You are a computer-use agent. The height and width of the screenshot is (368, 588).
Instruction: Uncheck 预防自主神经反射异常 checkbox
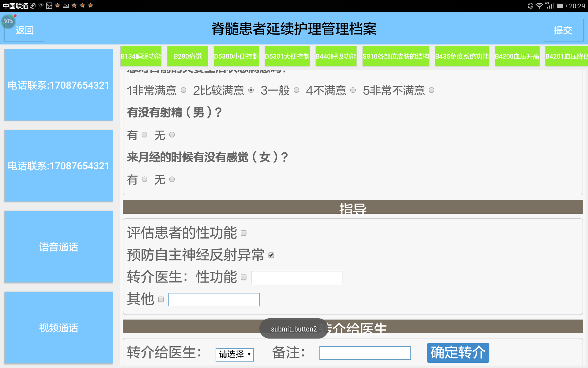(271, 255)
